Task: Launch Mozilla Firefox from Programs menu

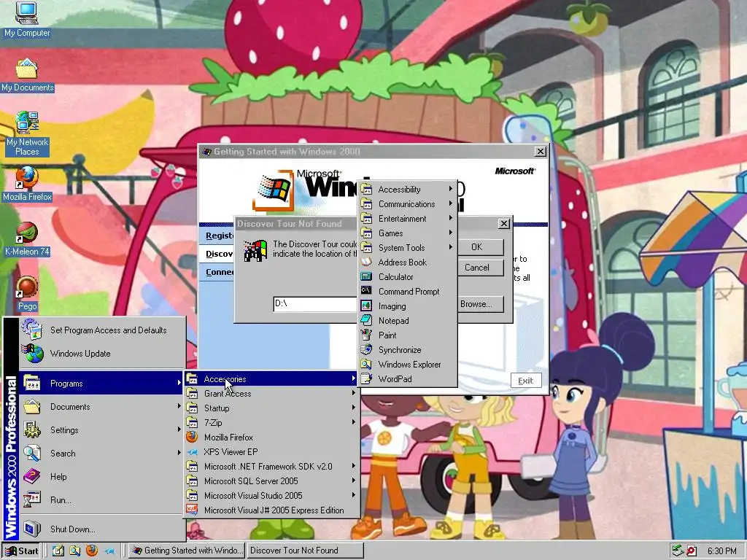Action: 271,437
